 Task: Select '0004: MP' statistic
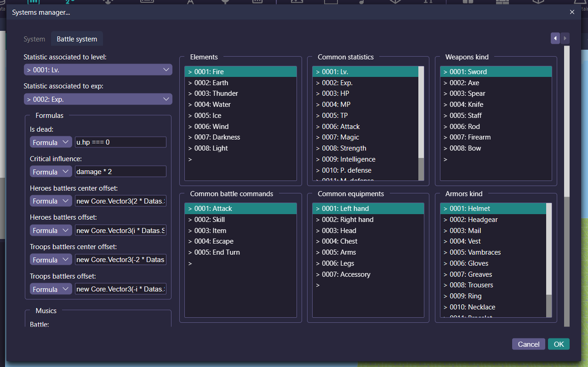(365, 105)
